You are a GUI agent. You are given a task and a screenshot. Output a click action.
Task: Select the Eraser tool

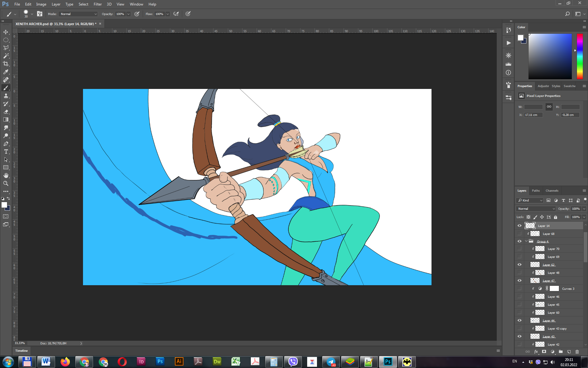click(6, 112)
